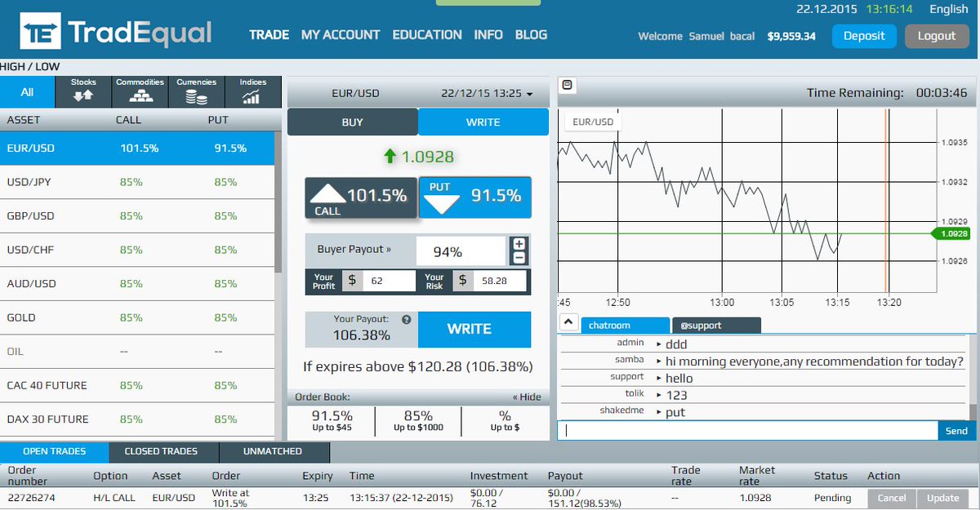
Task: Switch to the chatroom tab
Action: pyautogui.click(x=625, y=325)
